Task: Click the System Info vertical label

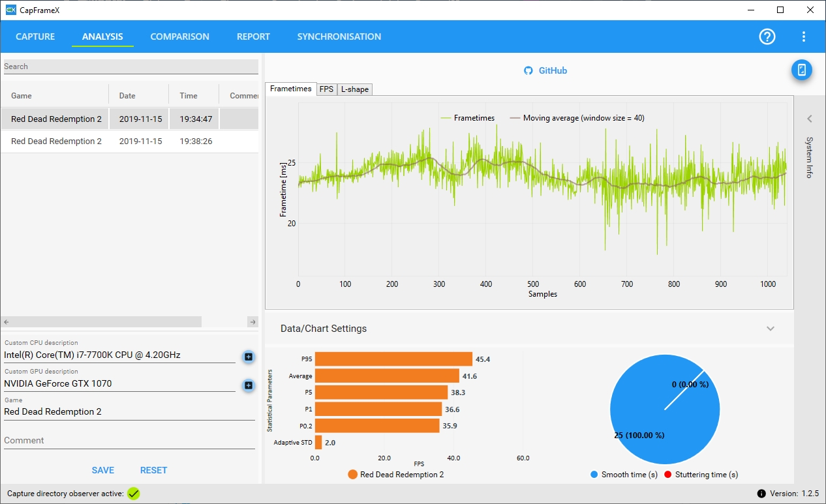Action: [809, 157]
